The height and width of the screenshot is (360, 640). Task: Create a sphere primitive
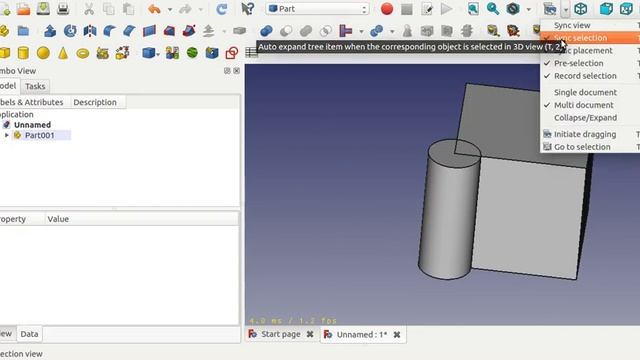(43, 53)
